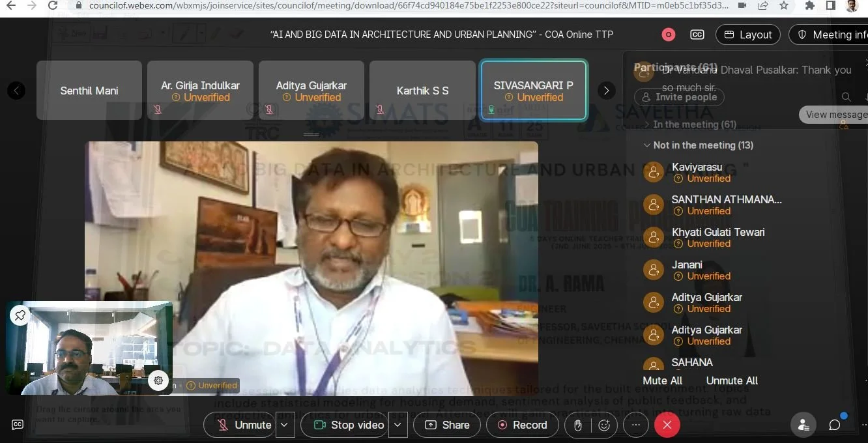Expand the In the meeting (61) list
Image resolution: width=868 pixels, height=443 pixels.
(689, 124)
